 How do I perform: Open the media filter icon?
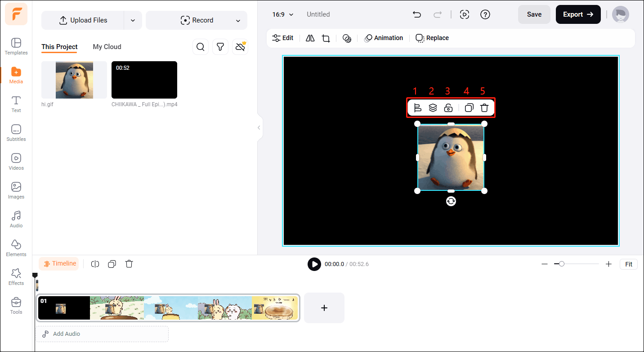(220, 47)
